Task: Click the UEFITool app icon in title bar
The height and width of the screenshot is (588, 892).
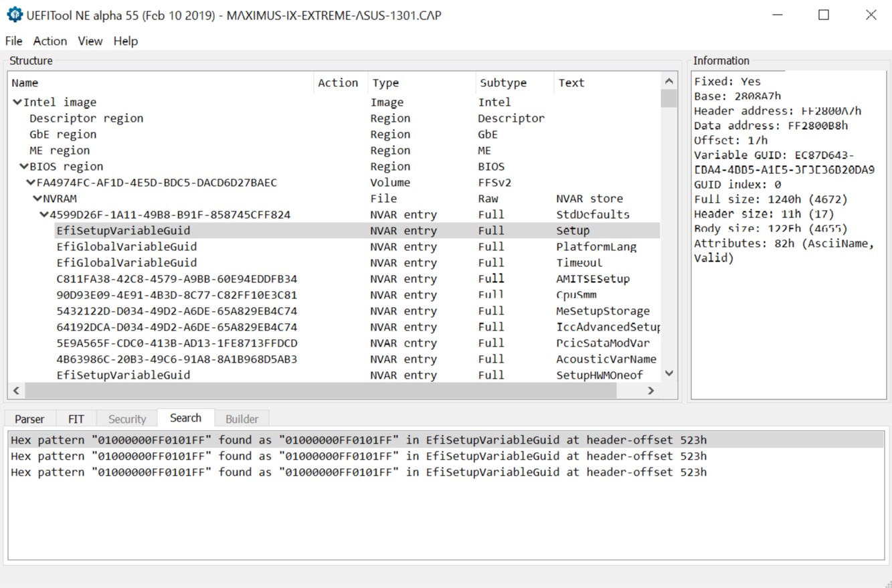Action: 14,15
